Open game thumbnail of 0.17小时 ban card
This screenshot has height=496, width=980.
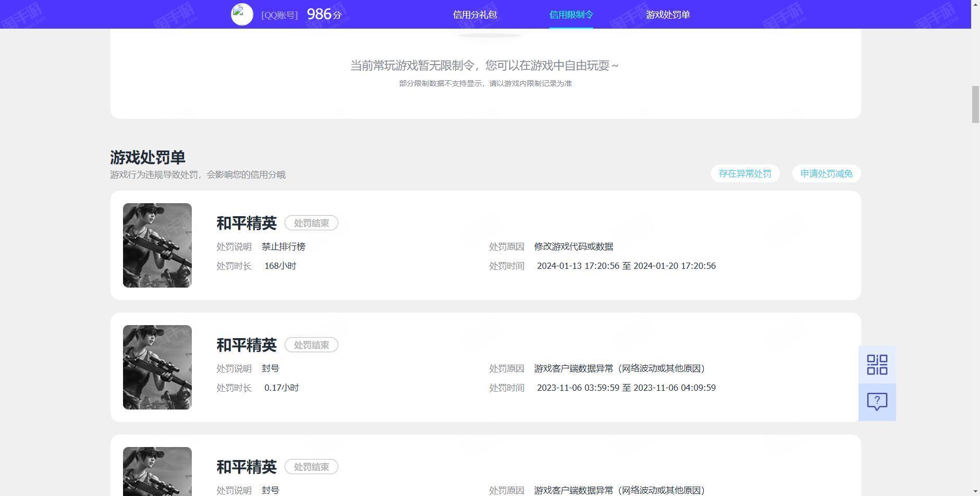[157, 367]
